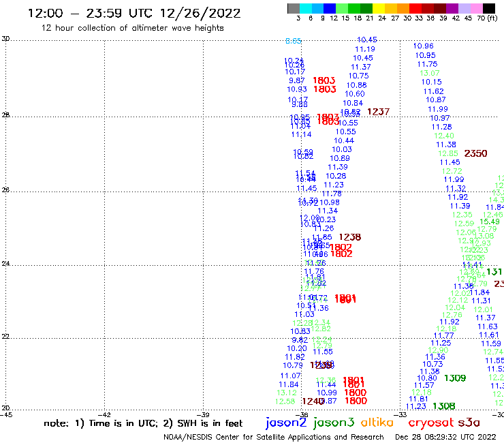Click the light green value '12.40'
Image resolution: width=504 pixels, height=443 pixels.
[x=444, y=136]
